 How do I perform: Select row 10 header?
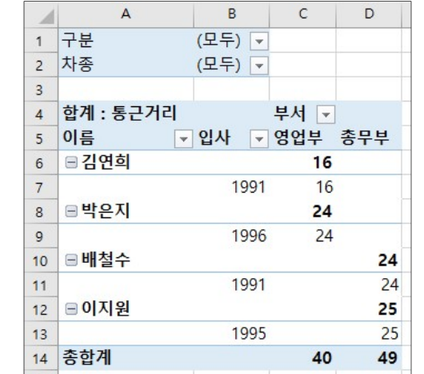[41, 260]
